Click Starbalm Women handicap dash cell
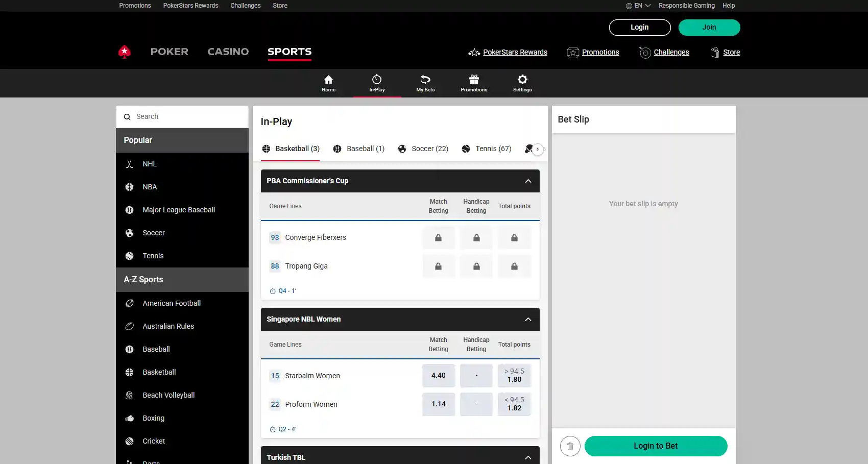Image resolution: width=868 pixels, height=464 pixels. coord(476,376)
